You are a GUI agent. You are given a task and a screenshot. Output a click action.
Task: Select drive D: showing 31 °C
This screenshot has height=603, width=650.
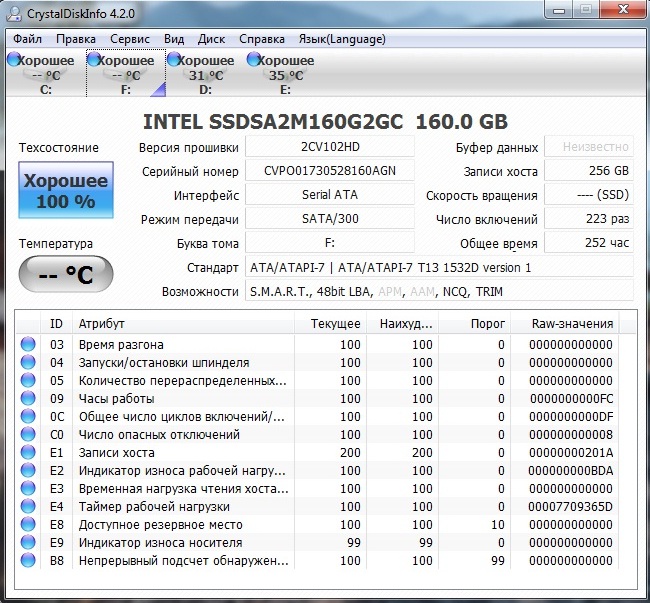(206, 73)
